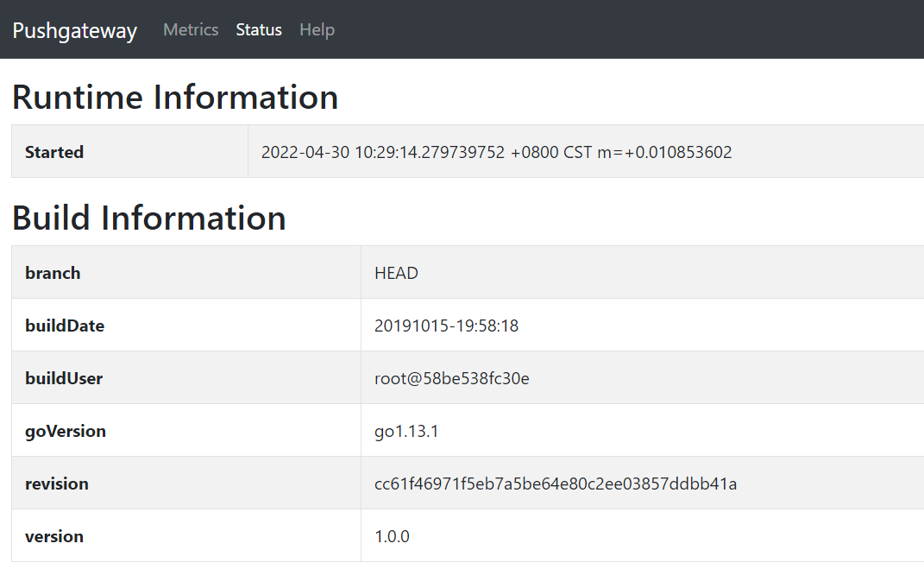Click the Build Information heading
The image size is (924, 569).
[x=149, y=218]
